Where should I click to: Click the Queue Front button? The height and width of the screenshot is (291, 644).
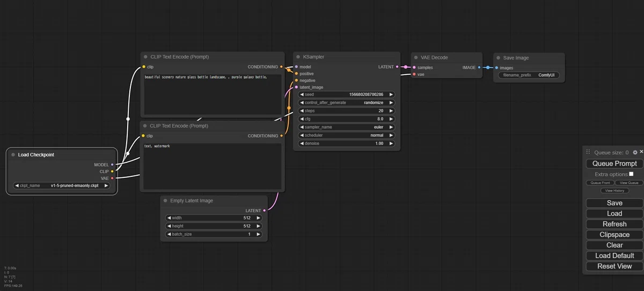(600, 183)
